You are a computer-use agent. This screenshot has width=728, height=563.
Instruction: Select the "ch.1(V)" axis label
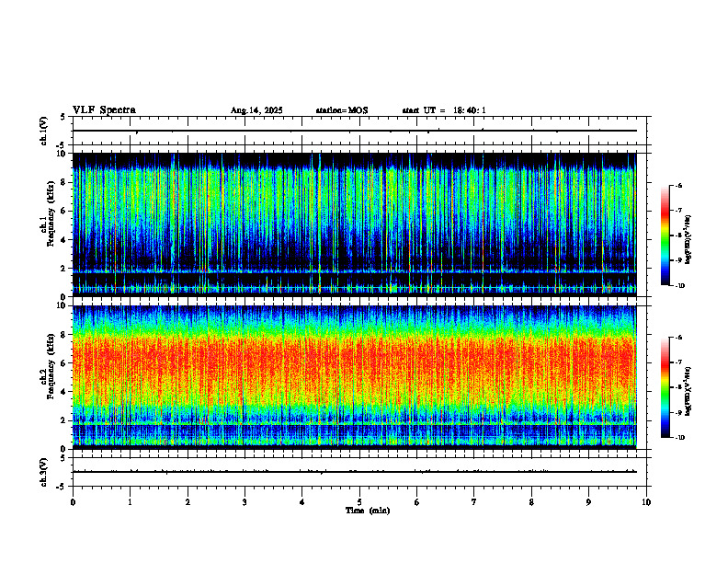44,131
